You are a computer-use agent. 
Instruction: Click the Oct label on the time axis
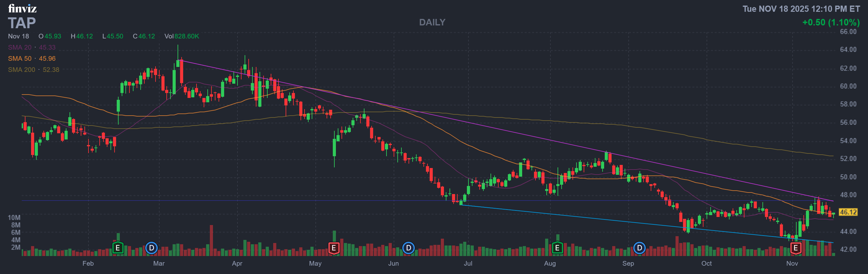(706, 263)
